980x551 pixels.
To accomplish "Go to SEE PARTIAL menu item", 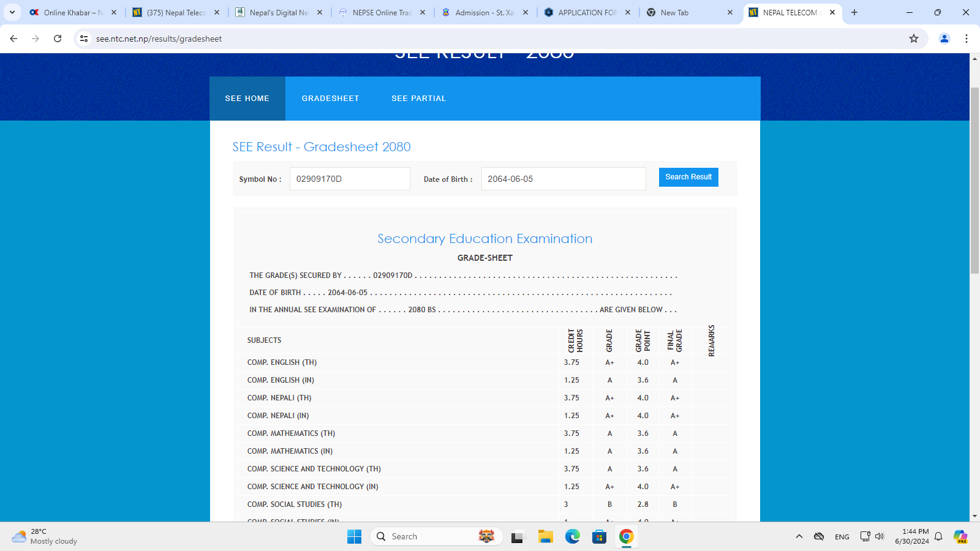I will tap(418, 99).
